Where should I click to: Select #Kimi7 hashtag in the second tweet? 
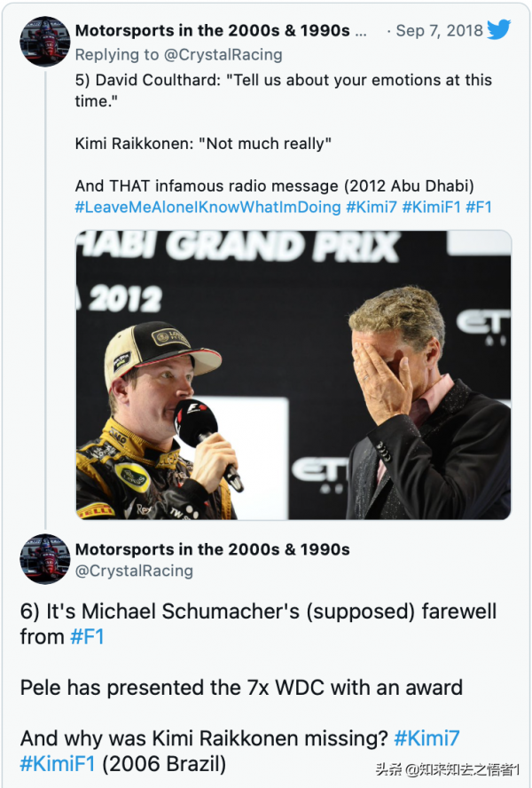(426, 737)
